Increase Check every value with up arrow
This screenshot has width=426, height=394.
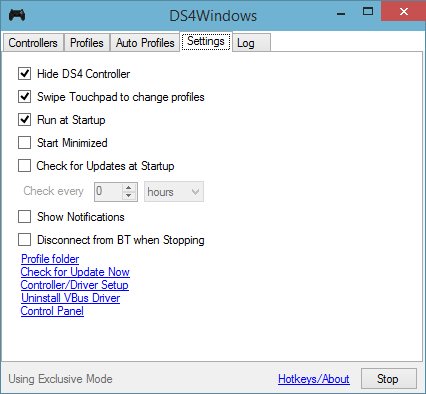coord(129,188)
